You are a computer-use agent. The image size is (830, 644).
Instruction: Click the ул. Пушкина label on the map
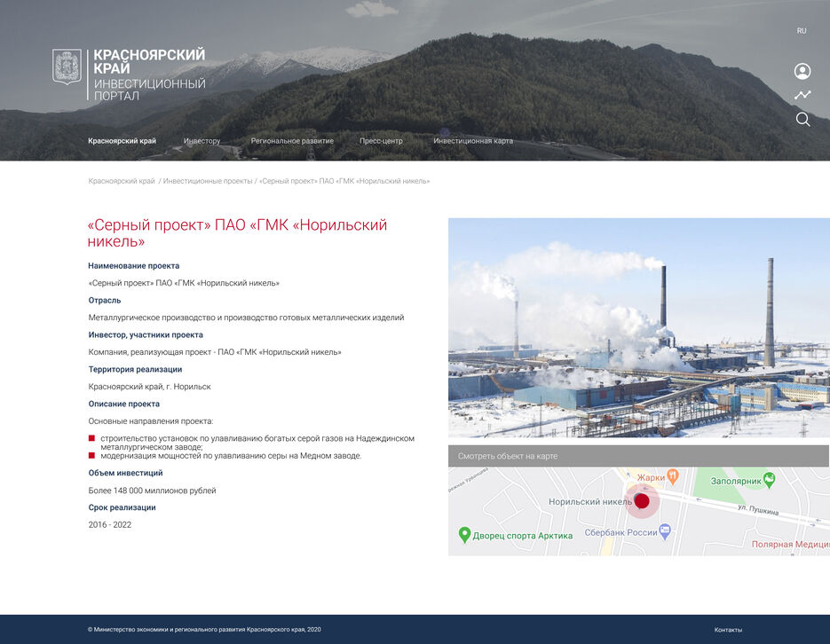(x=758, y=509)
